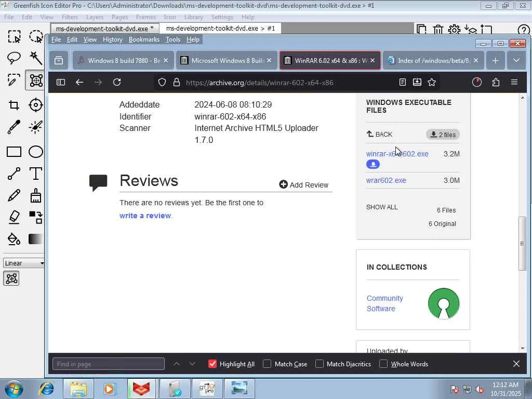Click the archive.org URL address bar

pyautogui.click(x=260, y=83)
